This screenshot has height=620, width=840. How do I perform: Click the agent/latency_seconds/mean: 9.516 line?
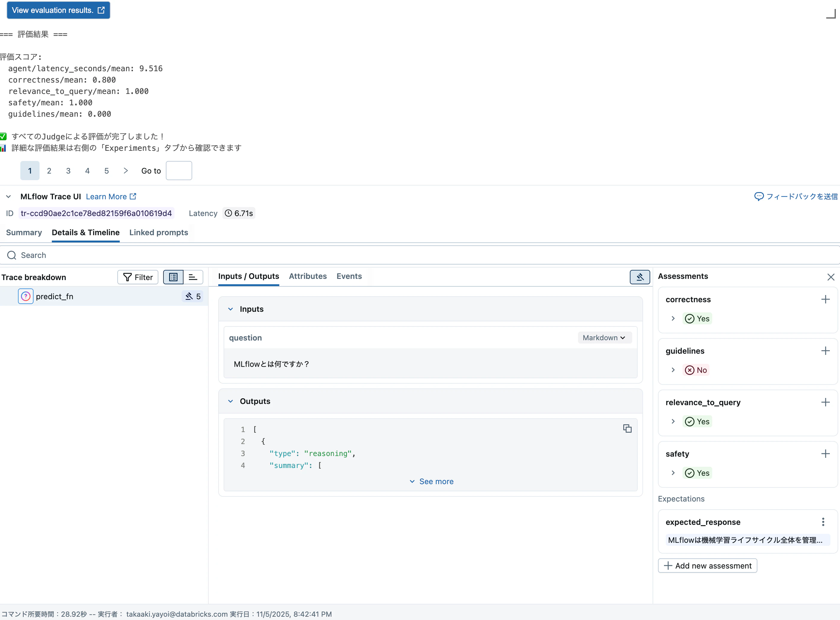[x=85, y=69]
